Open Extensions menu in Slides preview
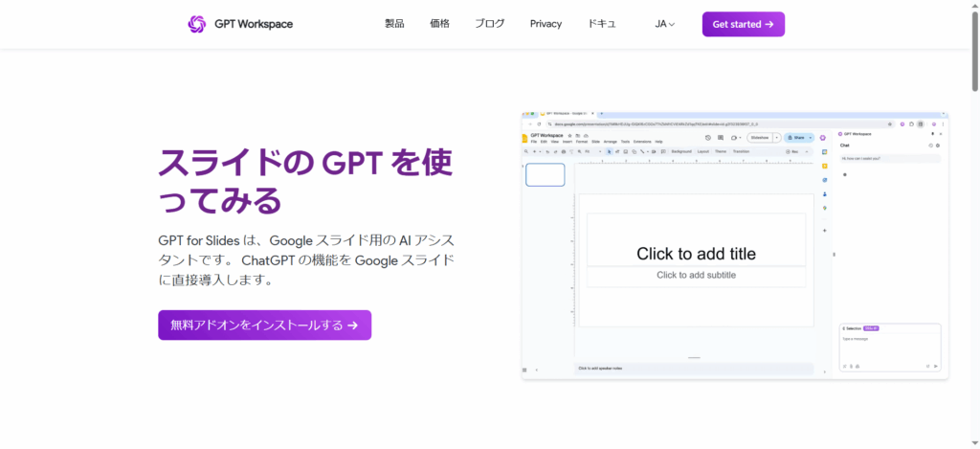Screen dimensions: 980x449 pos(642,142)
